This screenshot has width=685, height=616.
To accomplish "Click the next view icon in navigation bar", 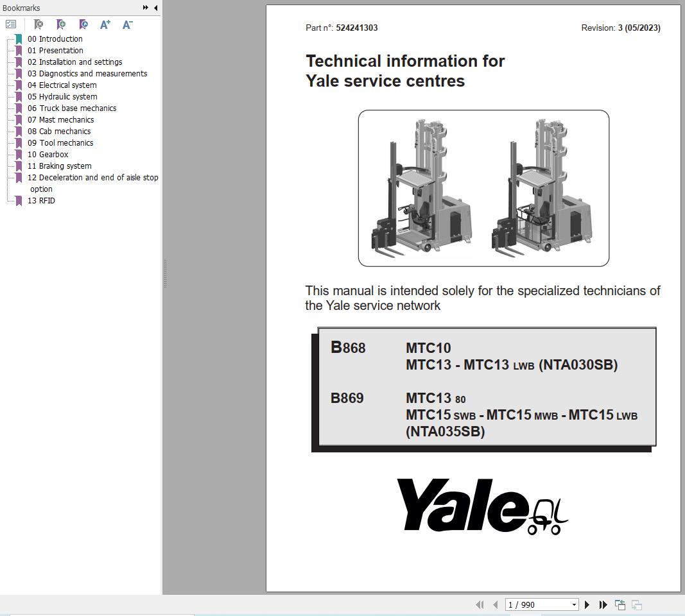I will pyautogui.click(x=636, y=604).
